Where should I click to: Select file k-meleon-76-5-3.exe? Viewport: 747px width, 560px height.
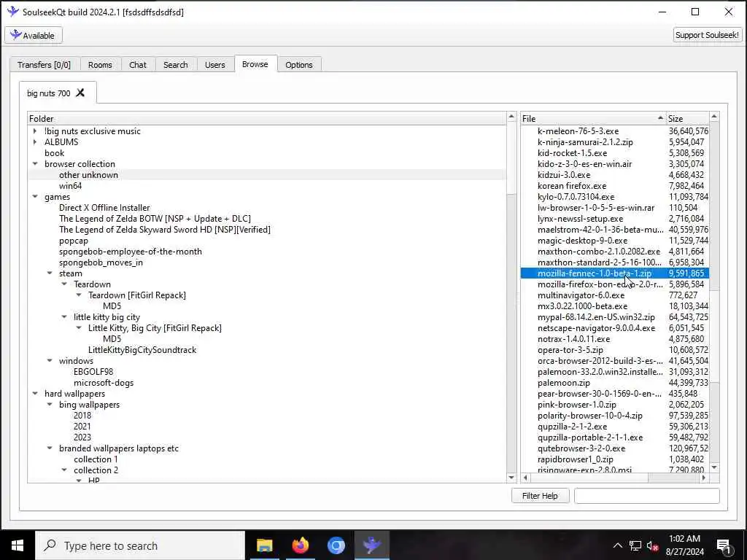click(x=578, y=131)
